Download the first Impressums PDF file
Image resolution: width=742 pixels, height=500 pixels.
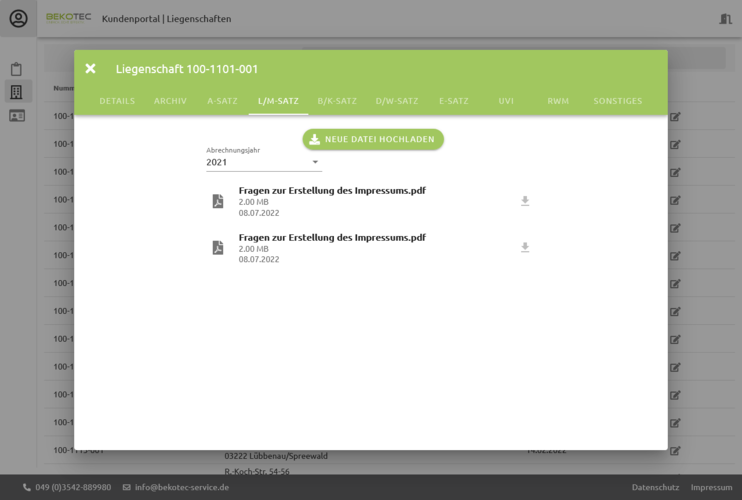pyautogui.click(x=525, y=201)
